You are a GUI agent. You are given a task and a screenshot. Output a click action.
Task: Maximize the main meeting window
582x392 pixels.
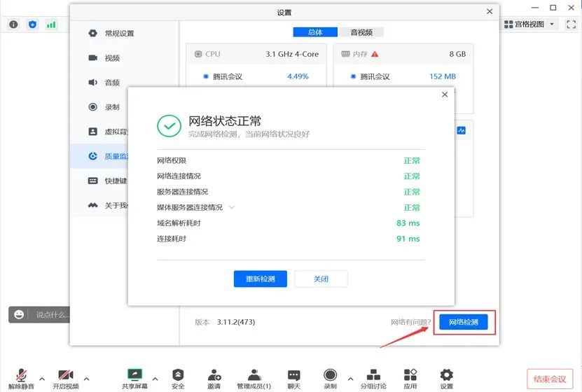coord(553,8)
